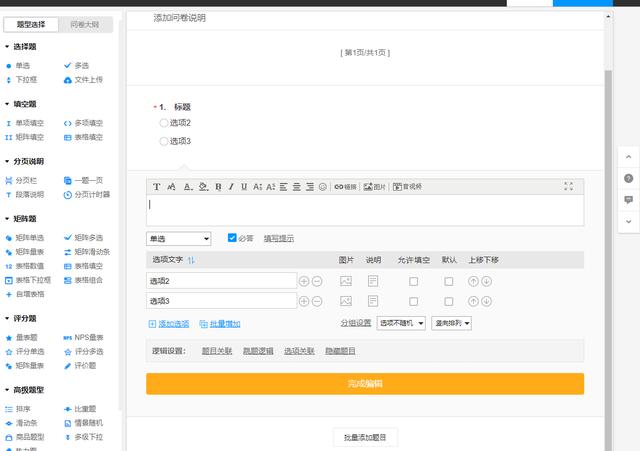This screenshot has width=640, height=451.
Task: Add a 表格下拉框 table dropdown question
Action: tap(28, 280)
